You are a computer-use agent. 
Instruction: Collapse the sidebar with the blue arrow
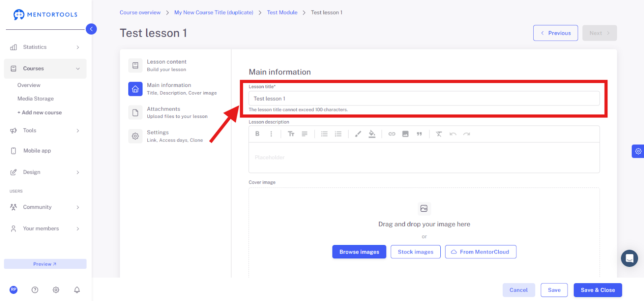pyautogui.click(x=91, y=29)
